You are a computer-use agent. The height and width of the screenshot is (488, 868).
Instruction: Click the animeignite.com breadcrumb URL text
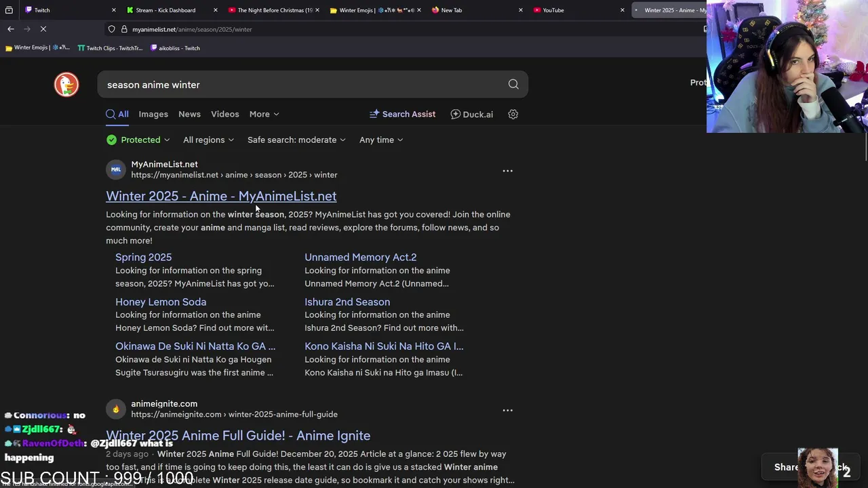click(x=234, y=414)
